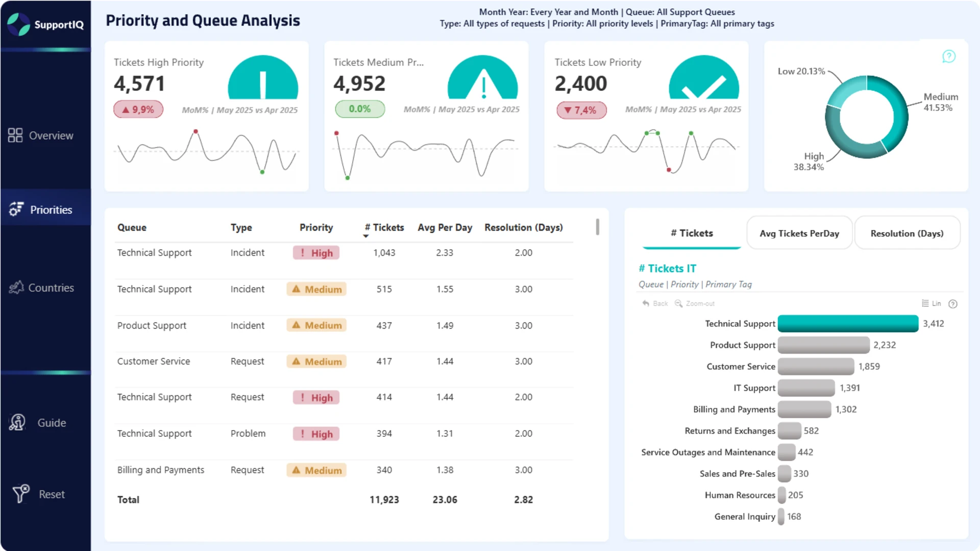This screenshot has height=551, width=980.
Task: Click the Low Priority checkmark gauge icon
Action: click(x=704, y=77)
